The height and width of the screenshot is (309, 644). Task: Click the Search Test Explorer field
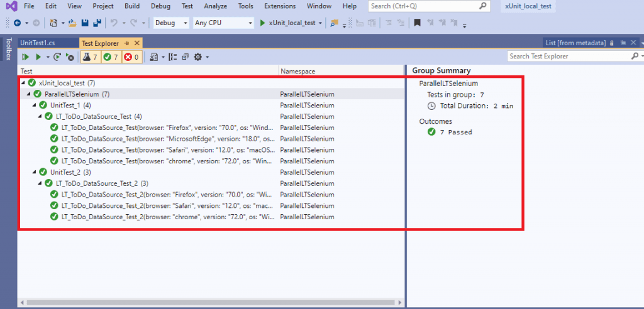(568, 57)
